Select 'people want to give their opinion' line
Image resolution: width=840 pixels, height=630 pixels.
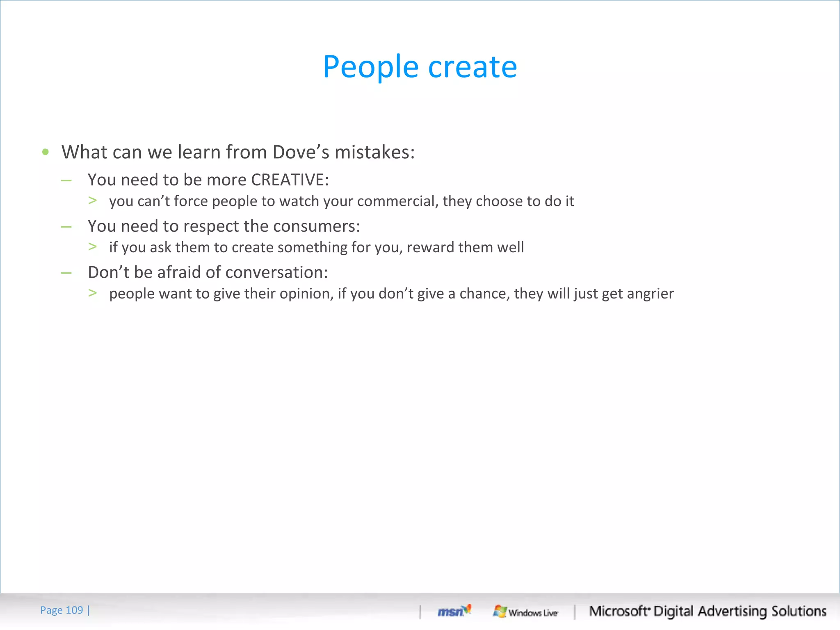(x=391, y=294)
